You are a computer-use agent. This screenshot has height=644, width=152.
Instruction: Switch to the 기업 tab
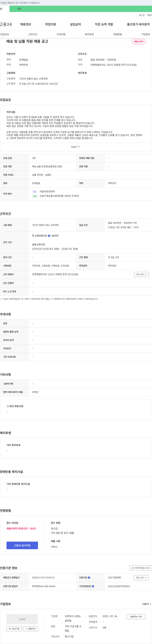point(19,9)
